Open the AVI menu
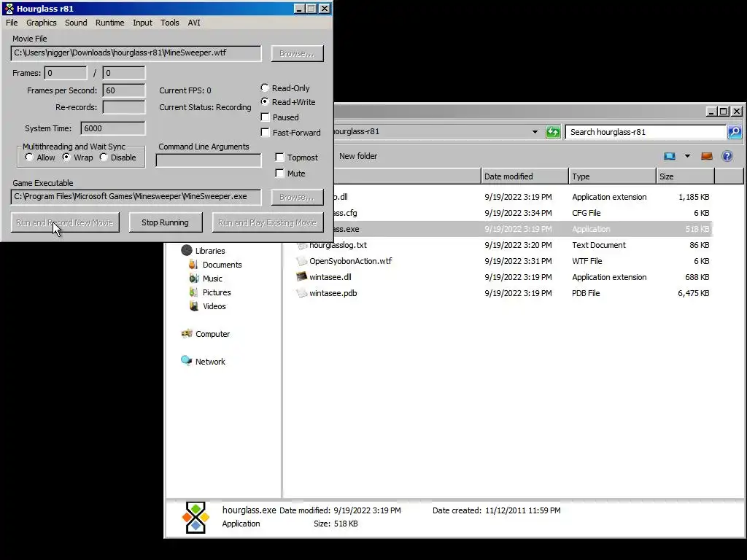Viewport: 747px width, 560px height. tap(194, 23)
